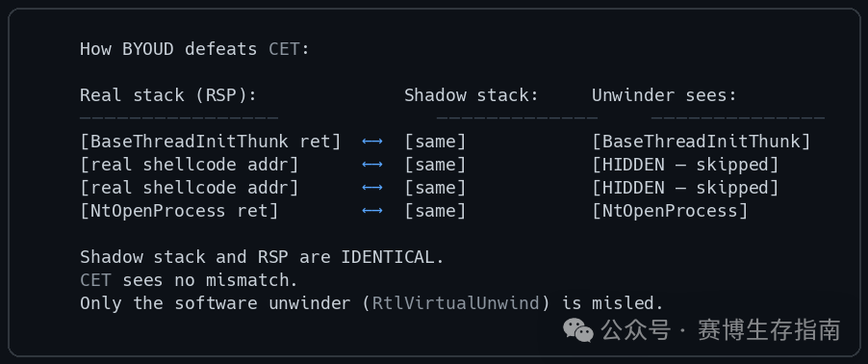Click the arrow after first real shellcode addr
868x364 pixels.
click(x=372, y=165)
